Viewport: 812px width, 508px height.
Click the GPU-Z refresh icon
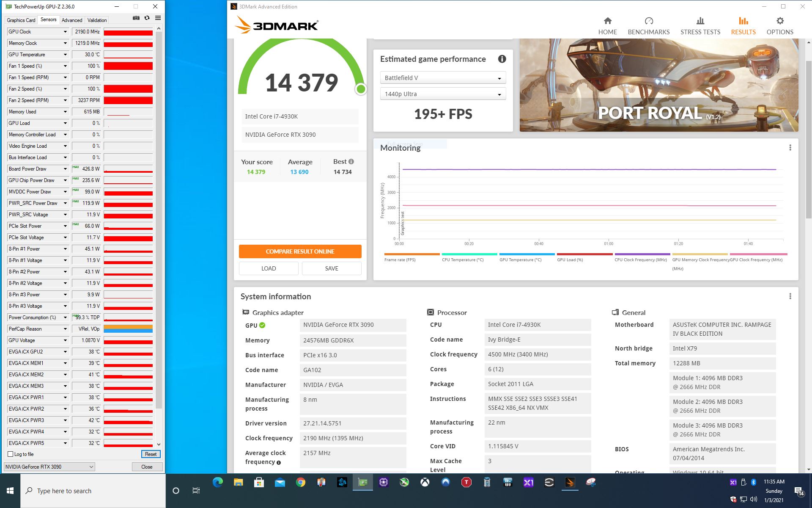147,18
